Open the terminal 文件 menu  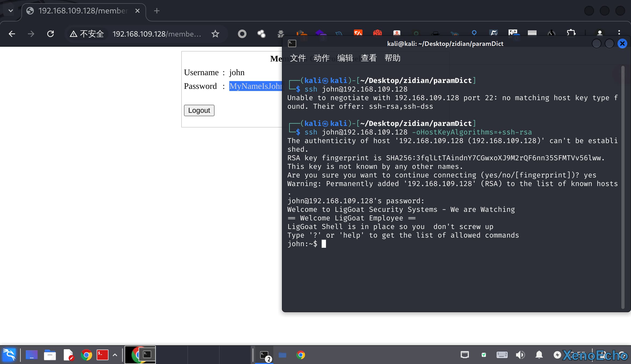tap(298, 58)
